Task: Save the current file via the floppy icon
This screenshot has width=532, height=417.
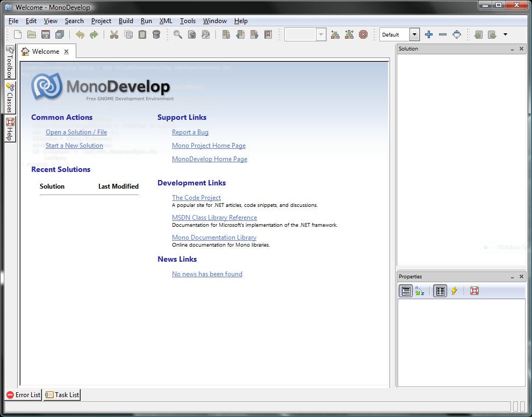Action: (x=46, y=34)
